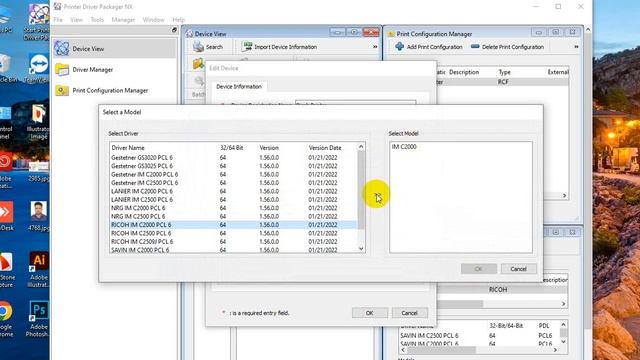Screen dimensions: 640x360
Task: Select RICOH IM C2500 PCL 6 driver
Action: [x=233, y=233]
